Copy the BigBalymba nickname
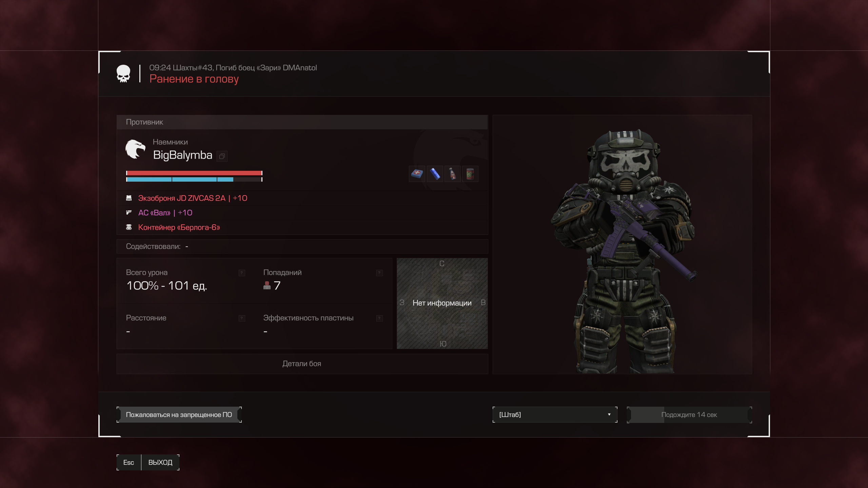The height and width of the screenshot is (488, 868). click(x=222, y=156)
